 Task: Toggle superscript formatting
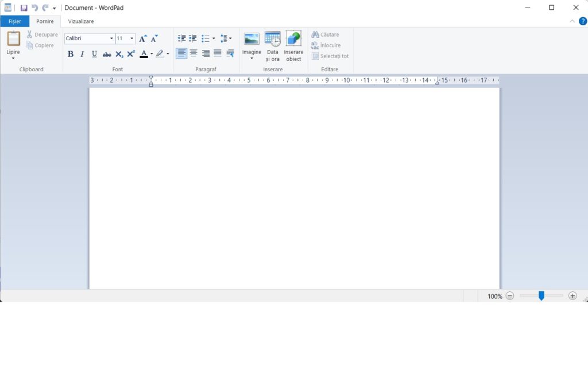[x=131, y=54]
